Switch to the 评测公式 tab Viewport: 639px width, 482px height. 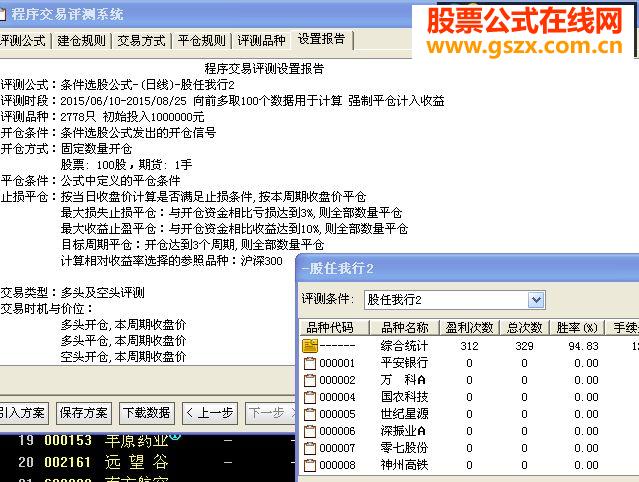click(x=23, y=41)
